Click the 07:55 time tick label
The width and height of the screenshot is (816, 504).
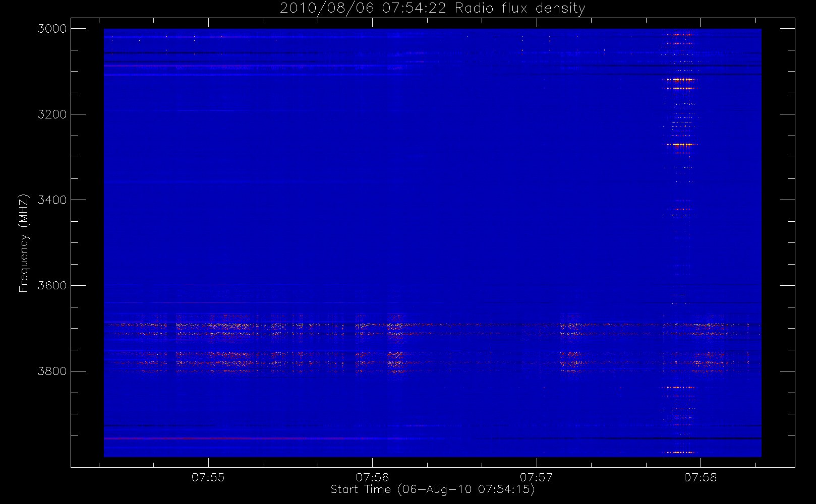[208, 477]
